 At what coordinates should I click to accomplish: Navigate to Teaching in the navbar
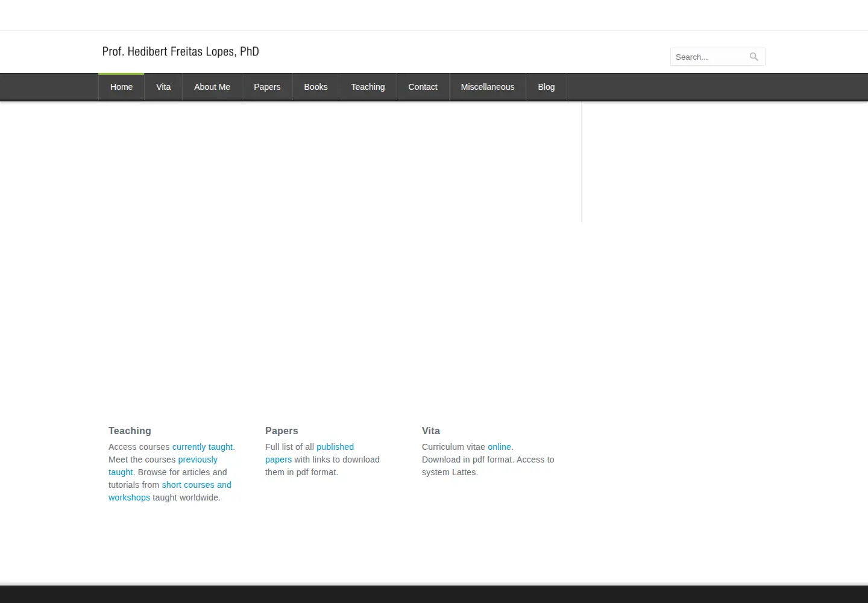click(x=368, y=87)
